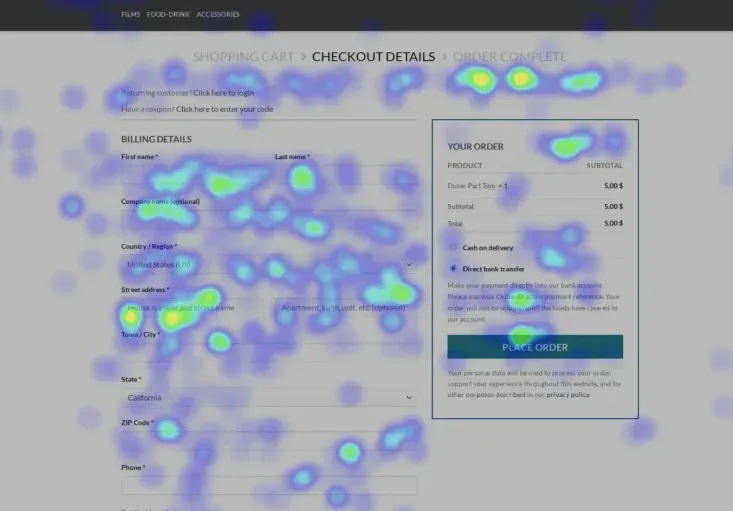Focus the Company name input field
733x511 pixels.
pos(269,220)
